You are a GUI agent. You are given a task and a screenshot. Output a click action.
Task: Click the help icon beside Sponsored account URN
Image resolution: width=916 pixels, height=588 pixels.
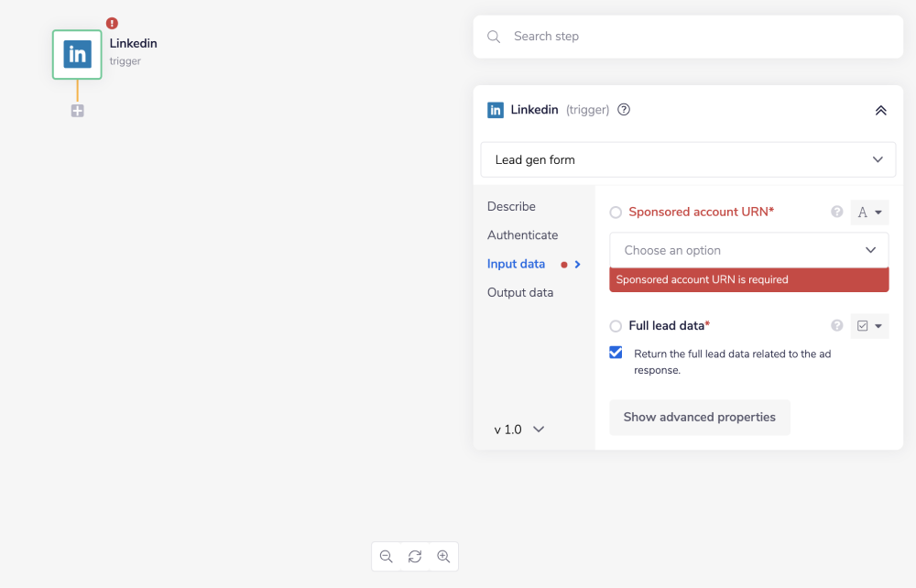(x=836, y=212)
